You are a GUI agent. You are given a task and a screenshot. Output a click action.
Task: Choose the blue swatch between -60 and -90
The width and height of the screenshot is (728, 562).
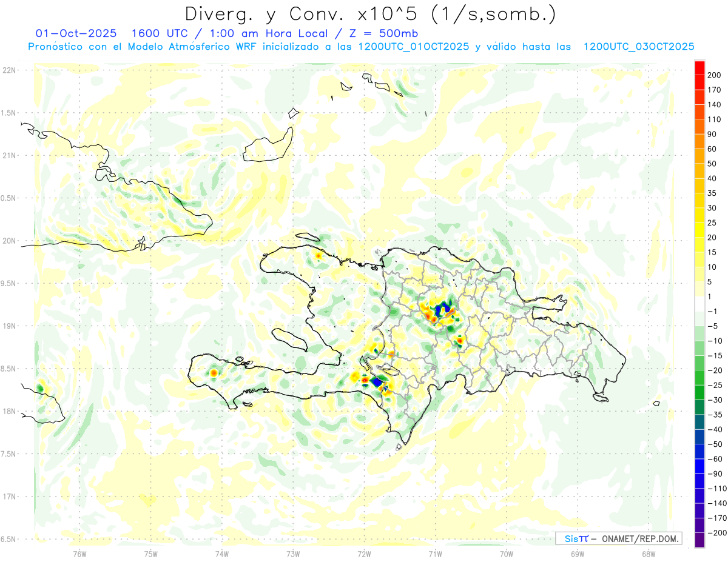coord(699,466)
